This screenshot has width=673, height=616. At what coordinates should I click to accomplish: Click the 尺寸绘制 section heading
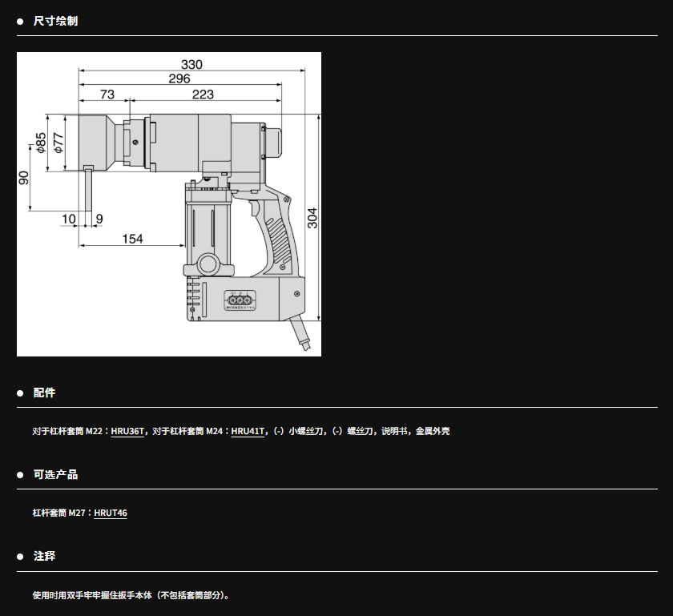point(55,22)
